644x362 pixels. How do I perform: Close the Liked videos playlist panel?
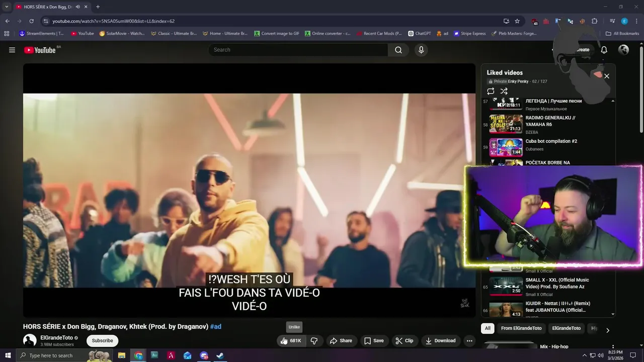point(607,76)
